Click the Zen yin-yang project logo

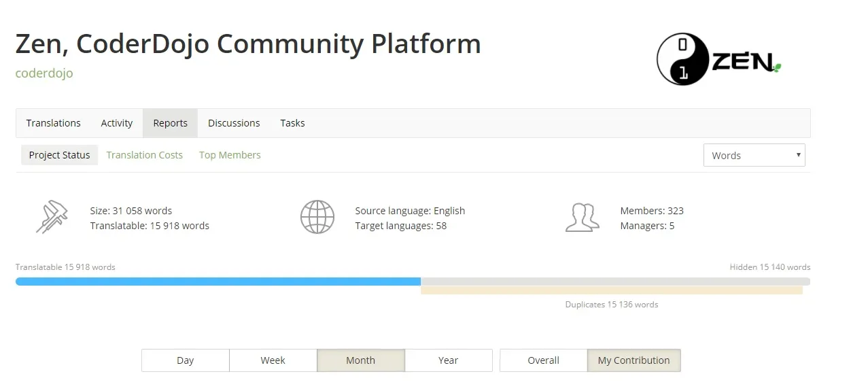coord(719,59)
